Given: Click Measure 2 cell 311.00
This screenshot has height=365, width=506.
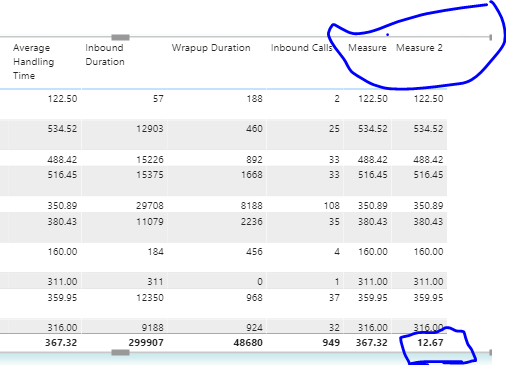Looking at the screenshot, I should pos(428,282).
